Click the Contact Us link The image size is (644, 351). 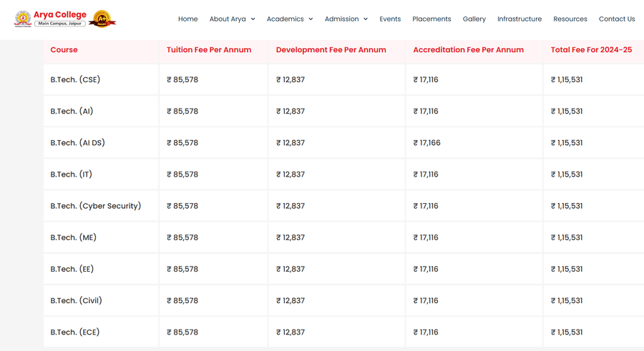[616, 19]
